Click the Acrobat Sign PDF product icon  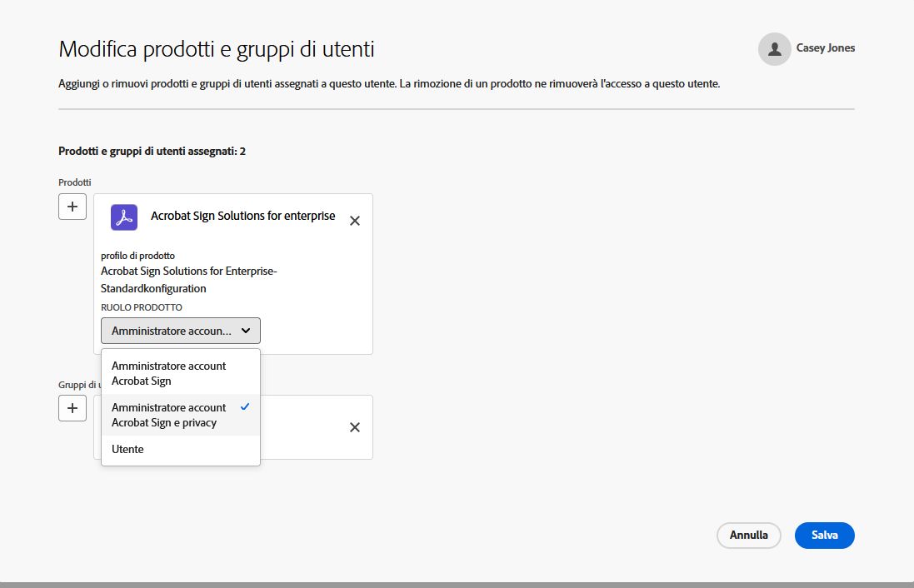(123, 216)
